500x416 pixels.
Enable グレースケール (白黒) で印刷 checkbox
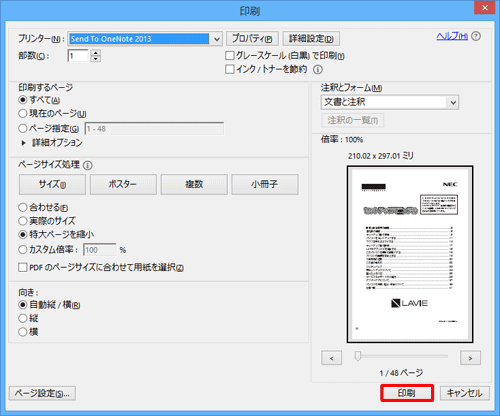pyautogui.click(x=230, y=55)
